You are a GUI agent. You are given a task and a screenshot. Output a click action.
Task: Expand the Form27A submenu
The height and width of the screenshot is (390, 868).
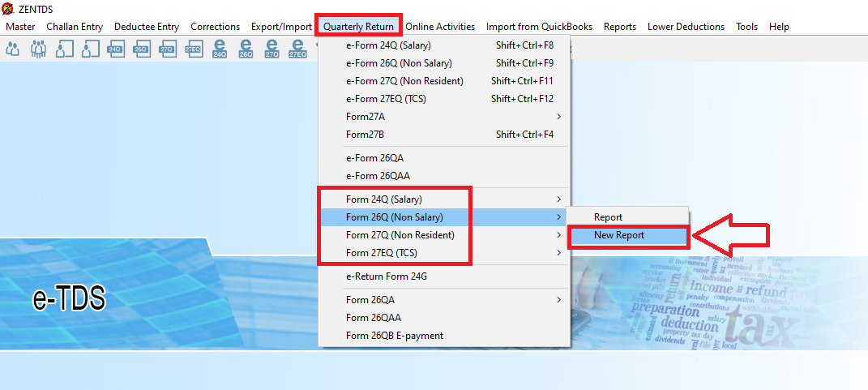444,116
